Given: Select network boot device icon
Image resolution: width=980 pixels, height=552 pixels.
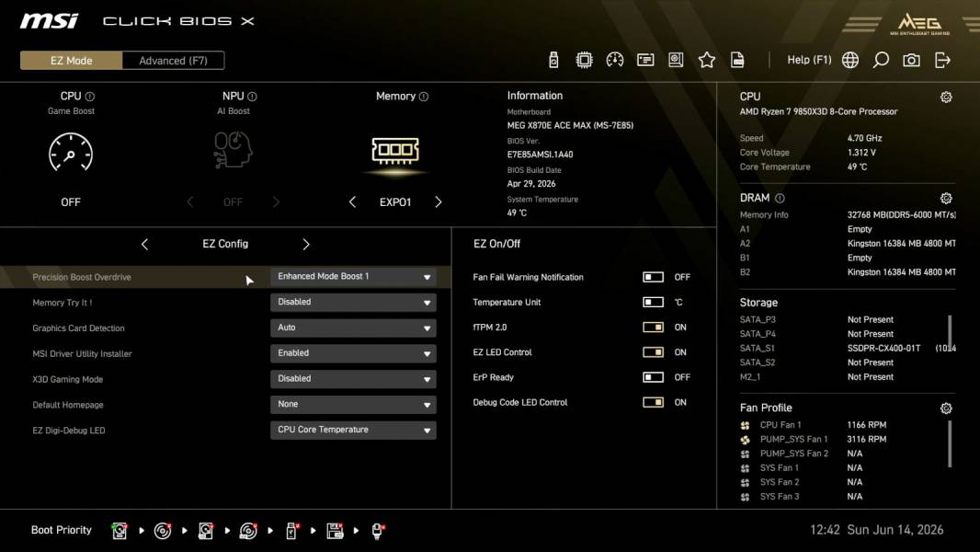Looking at the screenshot, I should 378,531.
